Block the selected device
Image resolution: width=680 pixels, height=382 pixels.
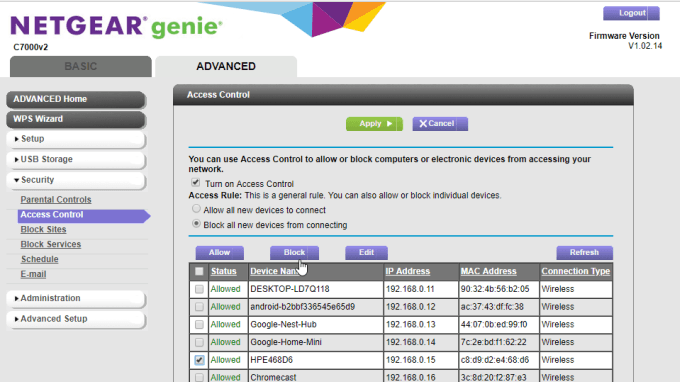point(294,253)
